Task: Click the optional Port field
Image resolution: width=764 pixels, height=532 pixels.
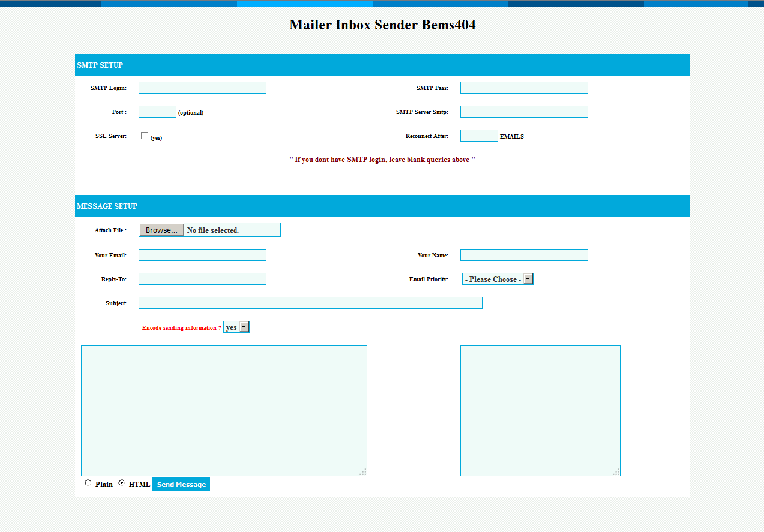Action: pos(157,111)
